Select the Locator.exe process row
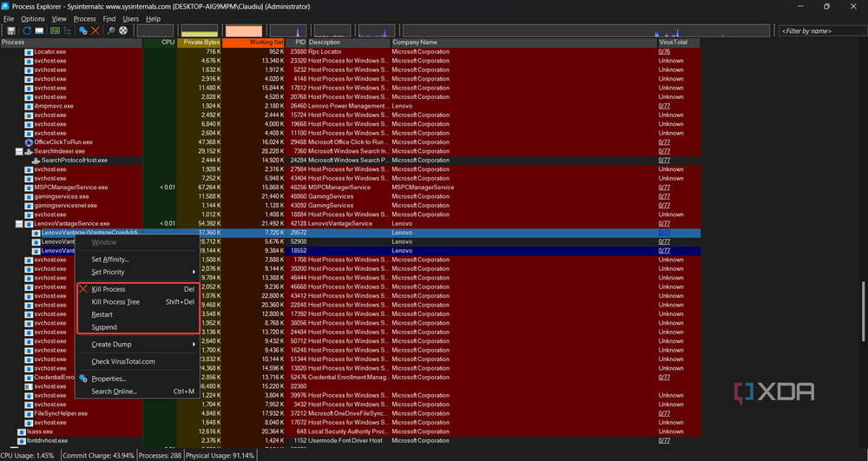This screenshot has height=461, width=868. pos(350,52)
